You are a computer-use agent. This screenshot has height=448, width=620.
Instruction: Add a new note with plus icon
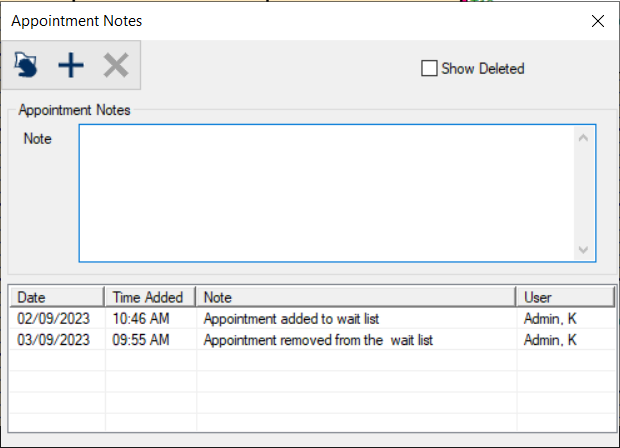(x=71, y=65)
